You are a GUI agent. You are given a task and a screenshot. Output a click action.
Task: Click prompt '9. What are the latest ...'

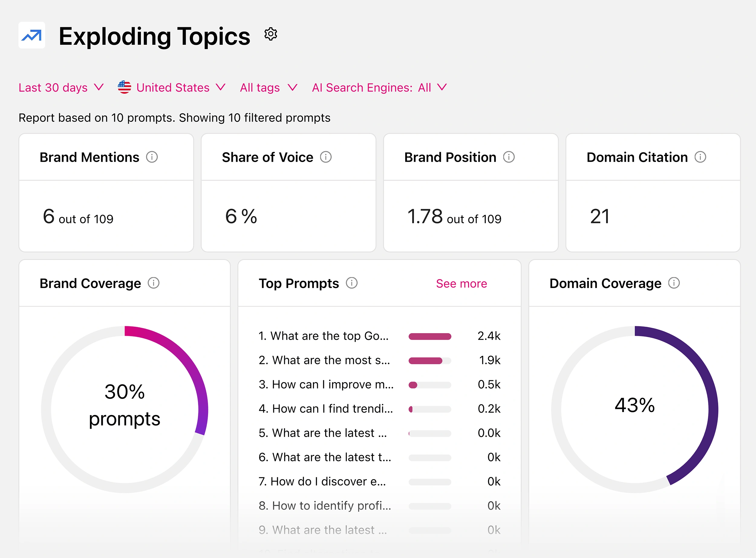pos(323,530)
